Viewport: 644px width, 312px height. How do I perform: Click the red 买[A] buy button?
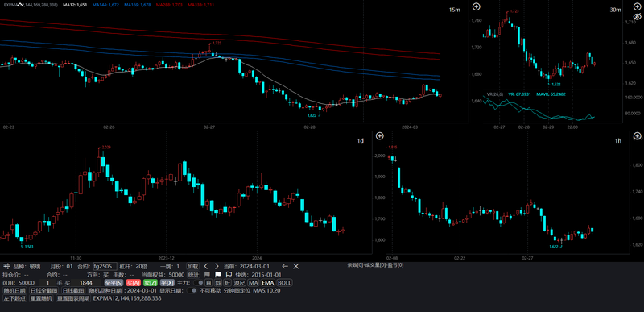[x=134, y=283]
